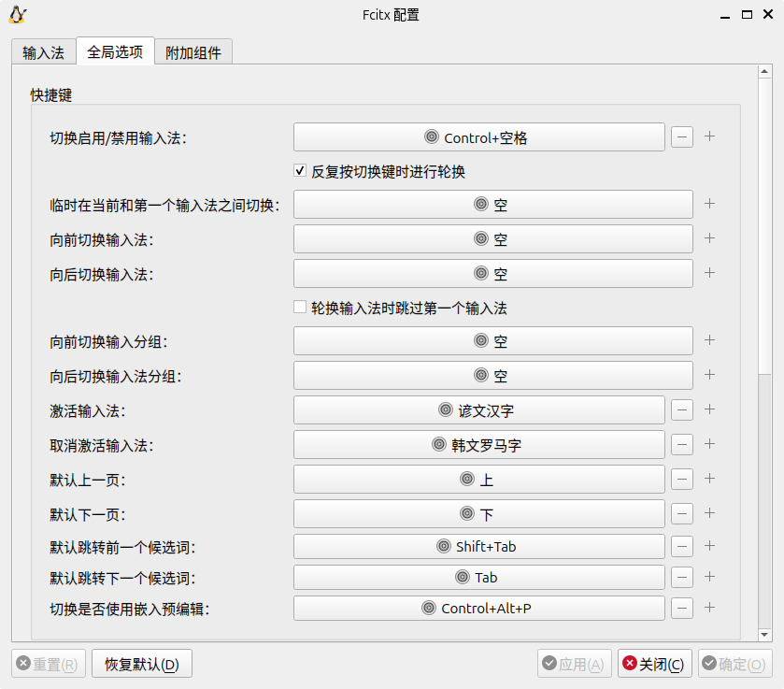Screen dimensions: 784x689
Task: Click the Tab hotkey for 默认跳转下一个候选词
Action: (x=479, y=578)
